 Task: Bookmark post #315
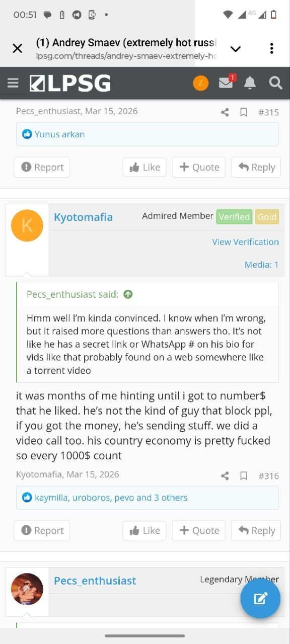click(244, 112)
